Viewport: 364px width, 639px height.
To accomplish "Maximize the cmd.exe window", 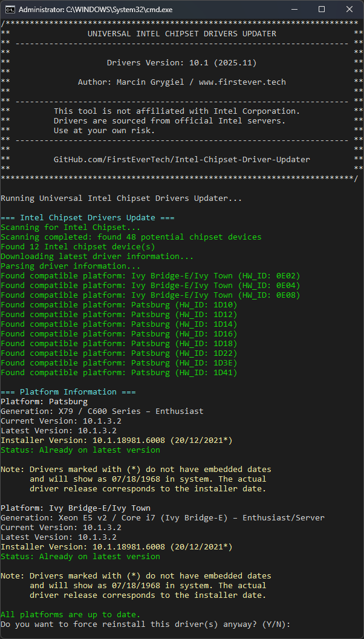I will click(x=322, y=10).
